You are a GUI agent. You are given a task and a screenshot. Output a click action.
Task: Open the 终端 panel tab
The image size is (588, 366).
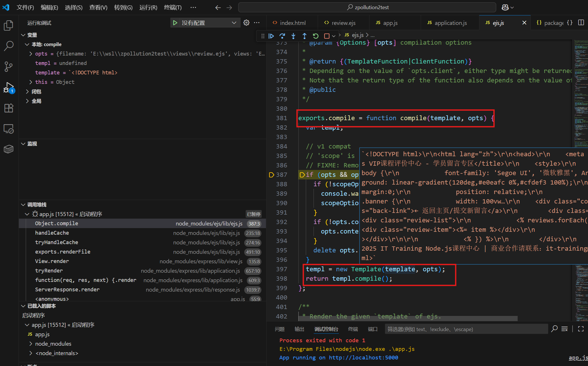tap(353, 329)
